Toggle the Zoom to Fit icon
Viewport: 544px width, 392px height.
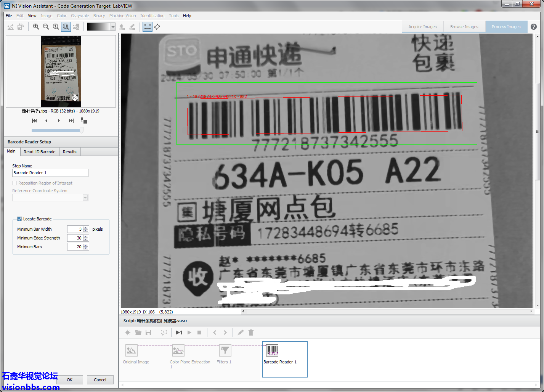point(66,27)
